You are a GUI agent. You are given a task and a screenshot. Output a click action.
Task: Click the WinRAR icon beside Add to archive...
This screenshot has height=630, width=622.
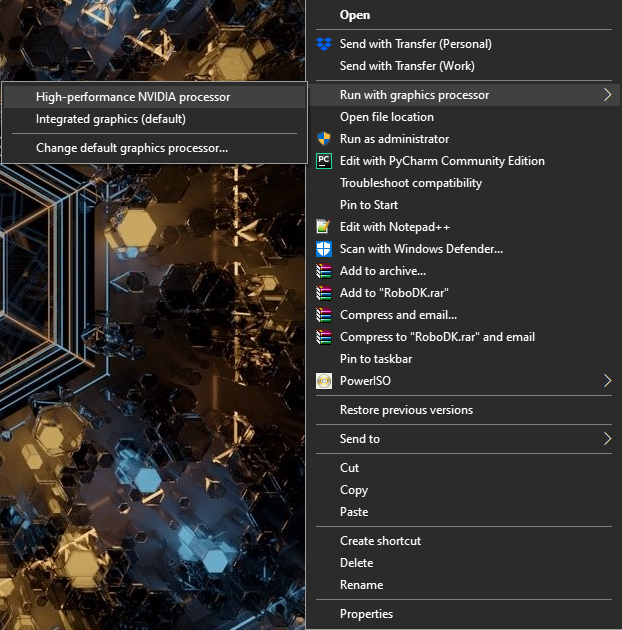[x=323, y=271]
